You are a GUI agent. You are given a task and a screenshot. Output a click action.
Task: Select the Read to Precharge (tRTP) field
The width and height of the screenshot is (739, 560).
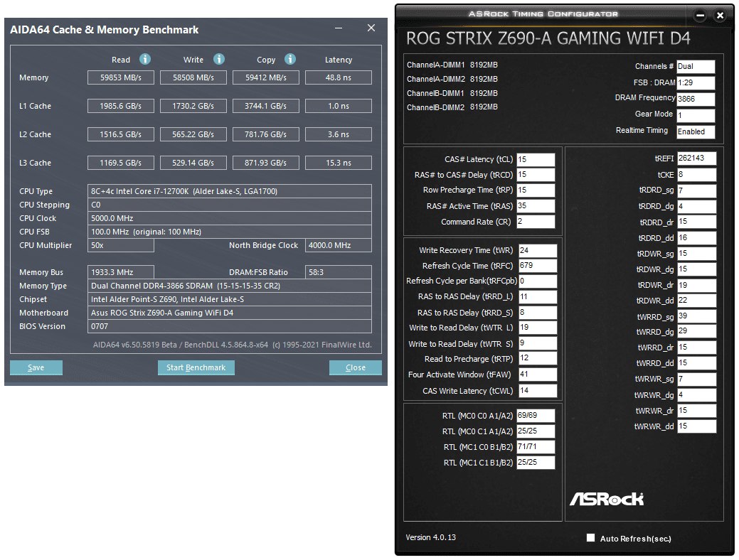pyautogui.click(x=538, y=358)
